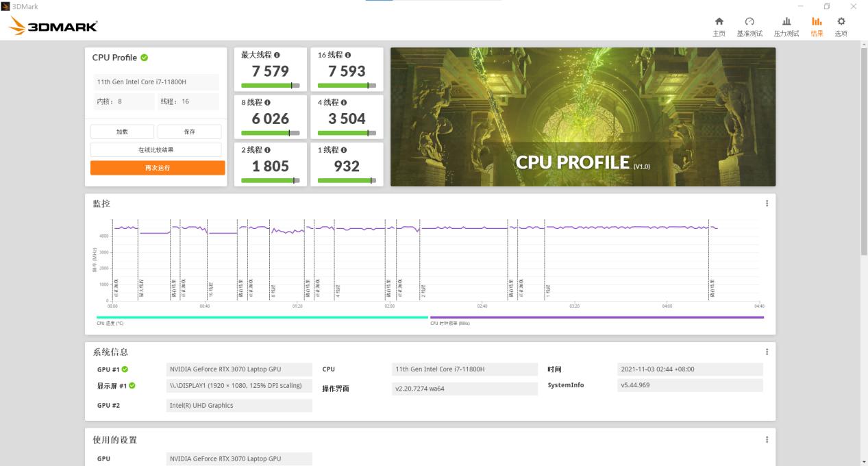Open the 系统信息 section three-dot menu

[766, 351]
